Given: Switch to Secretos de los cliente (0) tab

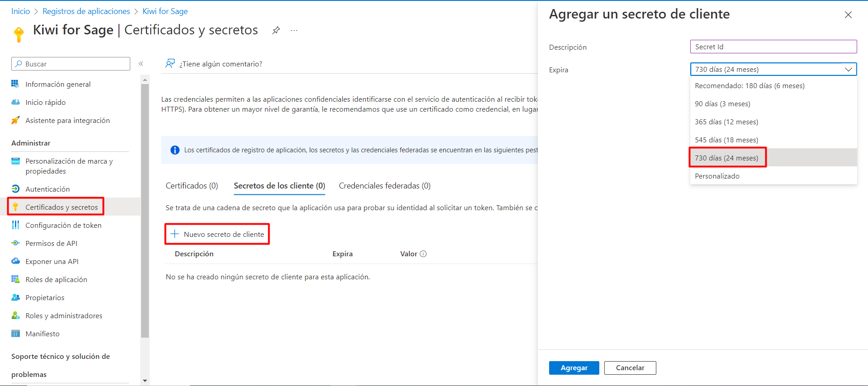Looking at the screenshot, I should [280, 186].
